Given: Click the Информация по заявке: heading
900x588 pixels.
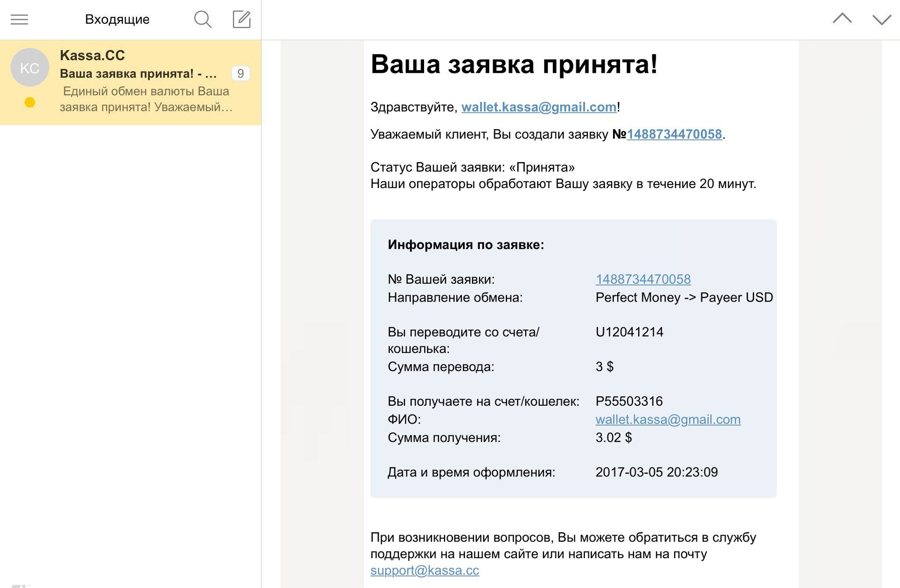Looking at the screenshot, I should point(466,245).
